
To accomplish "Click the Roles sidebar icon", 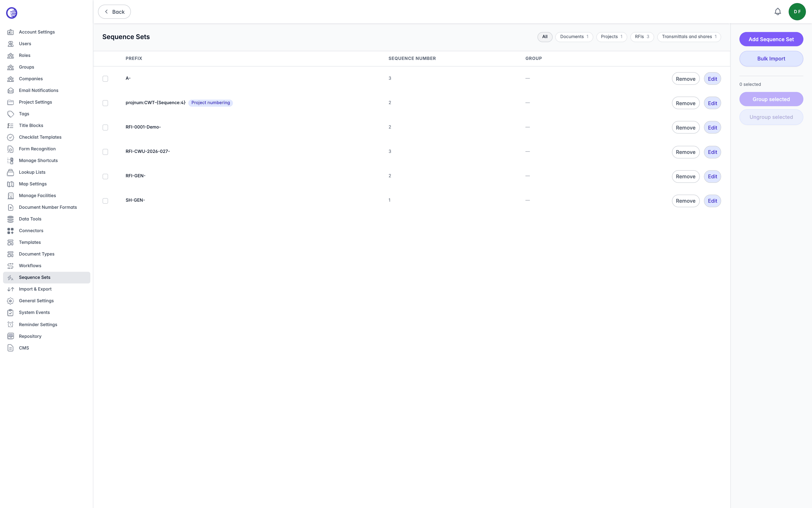I will (11, 55).
